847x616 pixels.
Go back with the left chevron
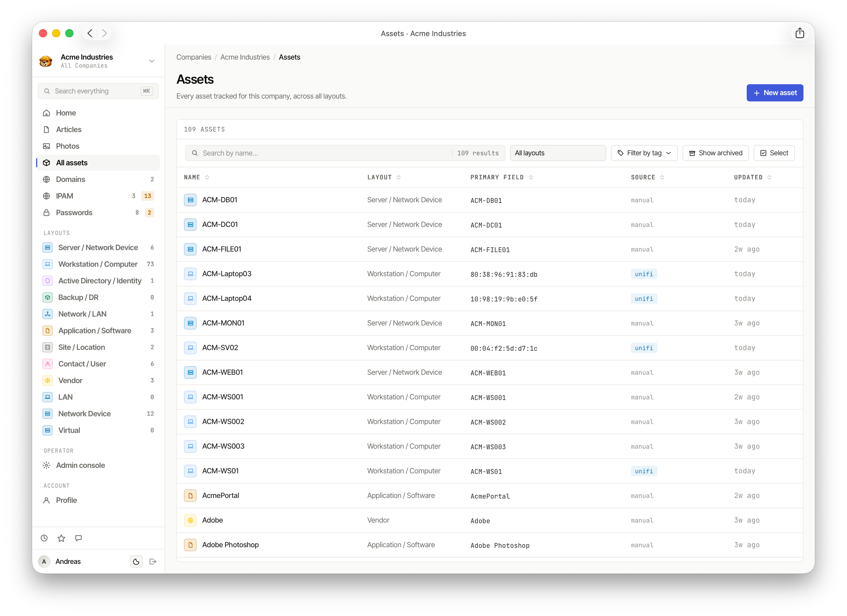point(90,33)
